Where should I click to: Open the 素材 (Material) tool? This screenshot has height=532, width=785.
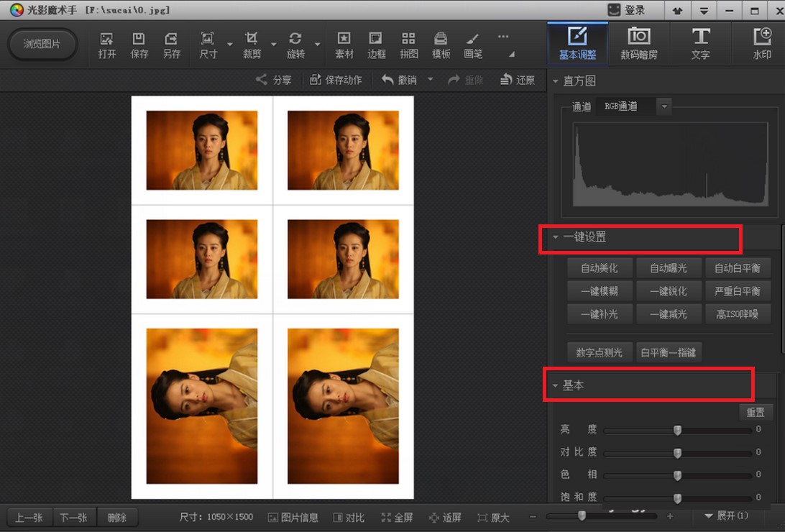point(344,39)
